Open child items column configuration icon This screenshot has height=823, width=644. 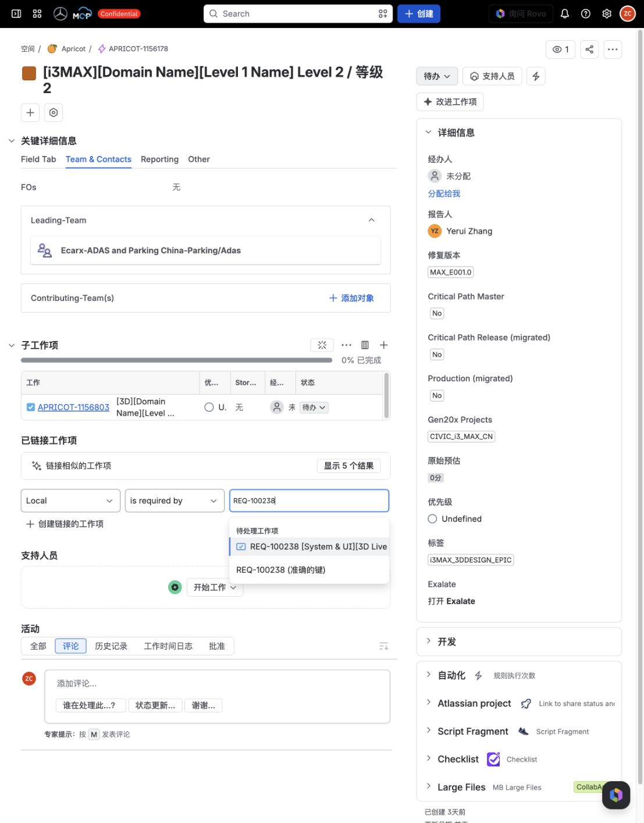coord(365,345)
